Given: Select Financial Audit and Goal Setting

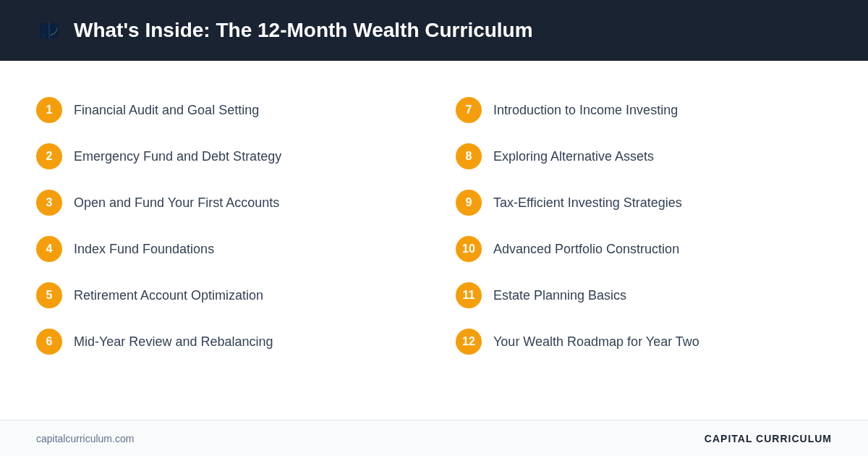Looking at the screenshot, I should point(166,110).
